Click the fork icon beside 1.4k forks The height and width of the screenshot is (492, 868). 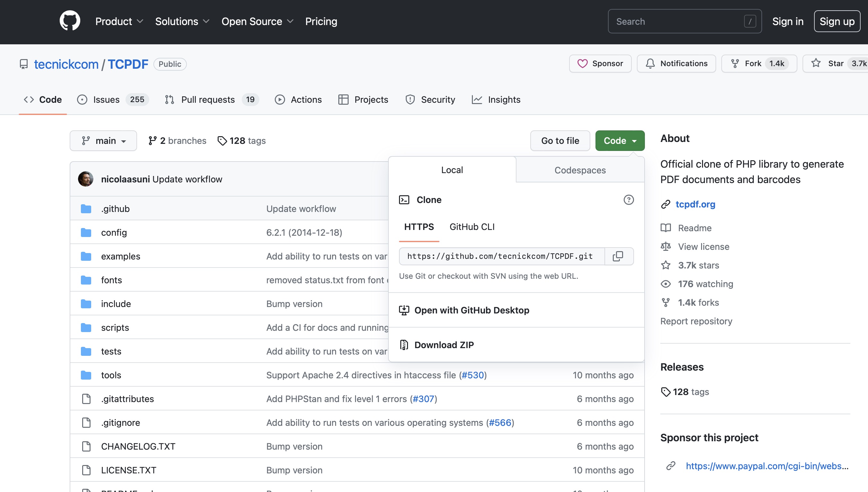(666, 303)
